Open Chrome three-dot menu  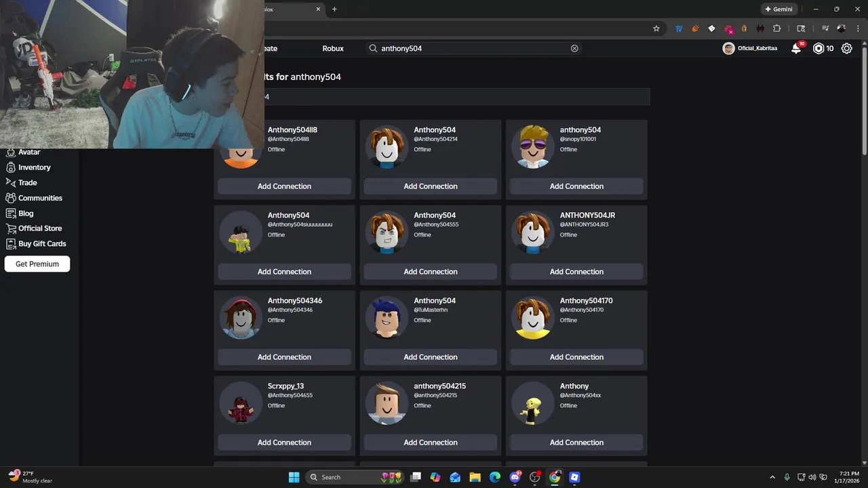click(x=856, y=28)
